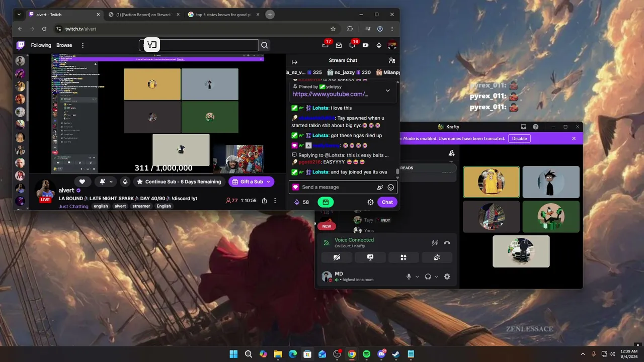Open Discord user settings gear
The height and width of the screenshot is (362, 644).
(x=447, y=277)
